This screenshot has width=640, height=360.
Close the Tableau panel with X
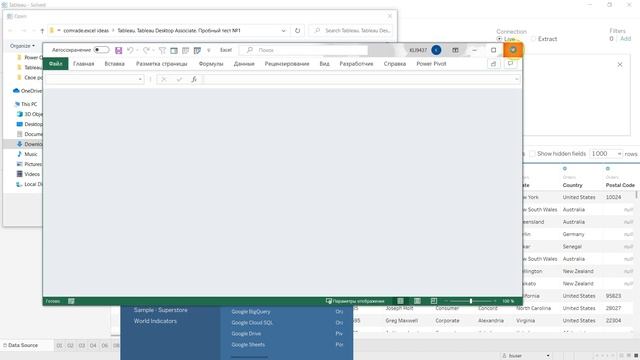[x=620, y=64]
